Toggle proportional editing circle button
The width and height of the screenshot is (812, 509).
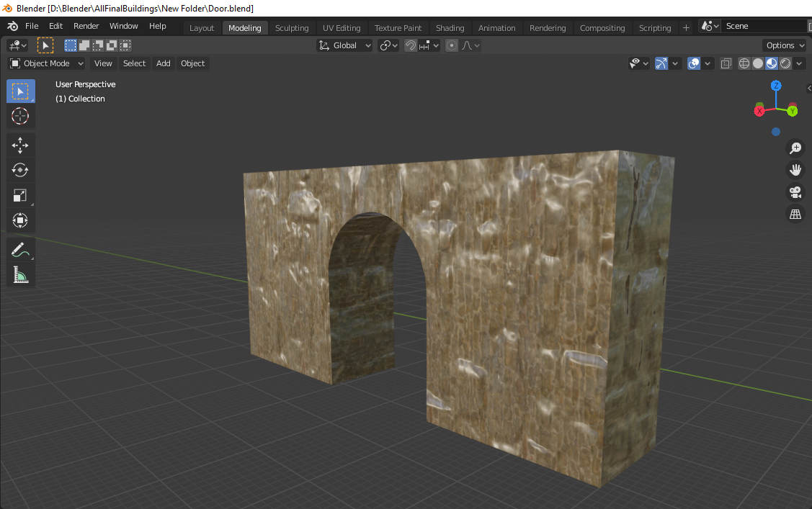[x=452, y=45]
